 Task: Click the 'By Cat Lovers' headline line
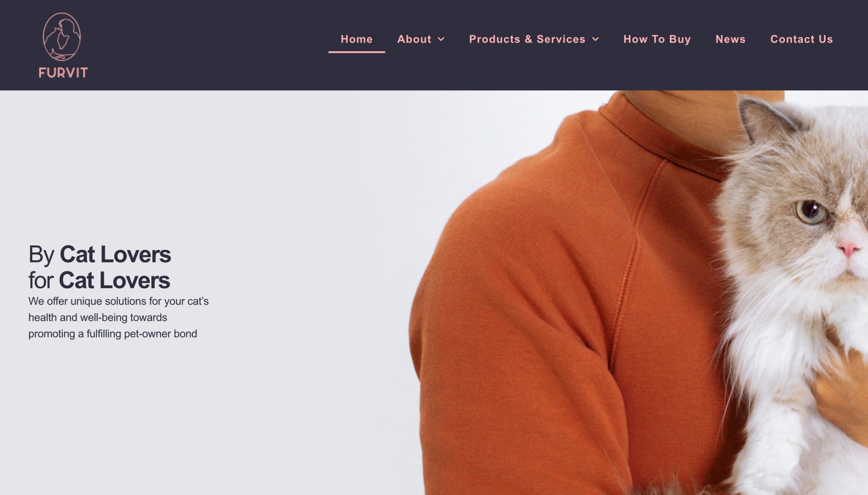click(x=100, y=254)
